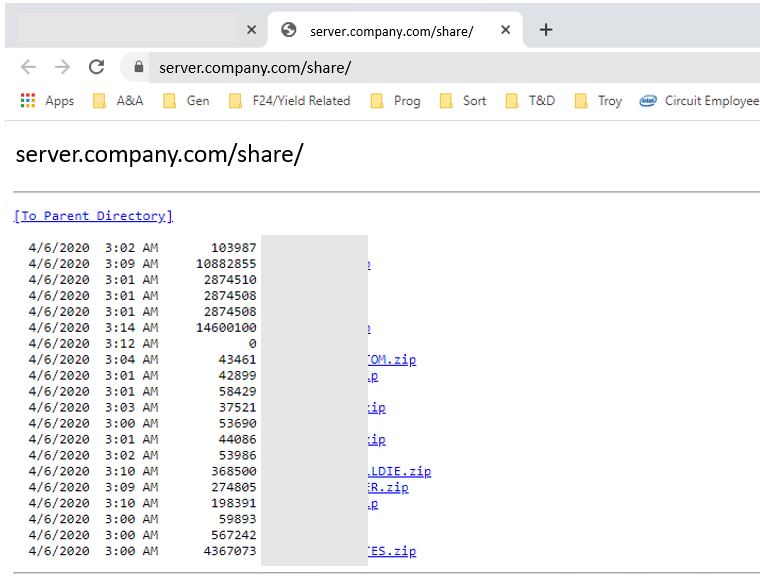The width and height of the screenshot is (760, 587).
Task: Open the link in the 10882855 row
Action: [369, 264]
